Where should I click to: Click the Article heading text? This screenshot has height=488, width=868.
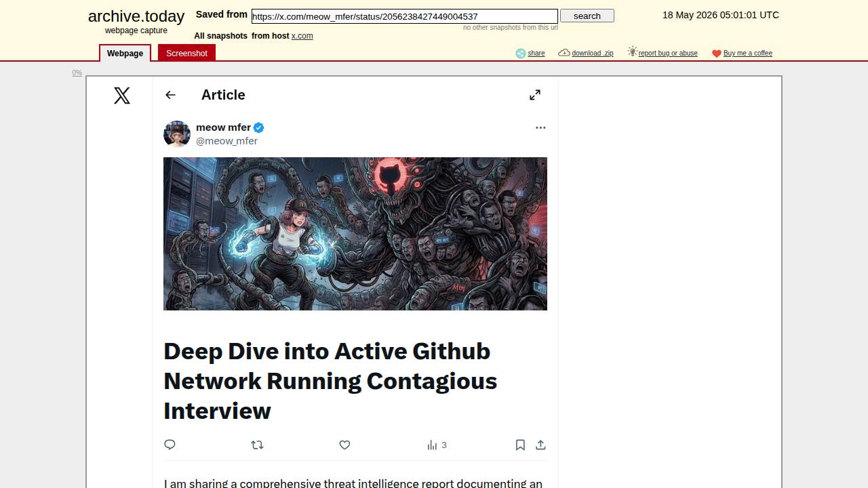pos(223,95)
